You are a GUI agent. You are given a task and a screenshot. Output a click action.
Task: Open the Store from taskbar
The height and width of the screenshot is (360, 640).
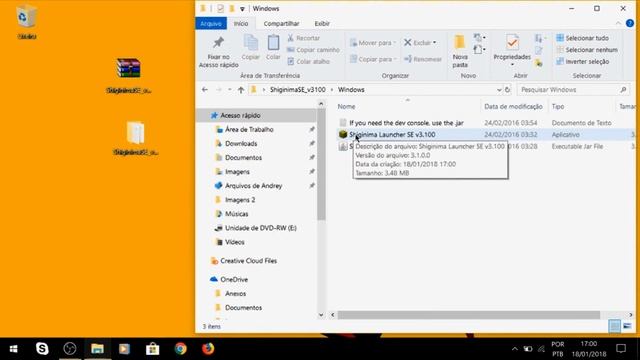click(153, 349)
